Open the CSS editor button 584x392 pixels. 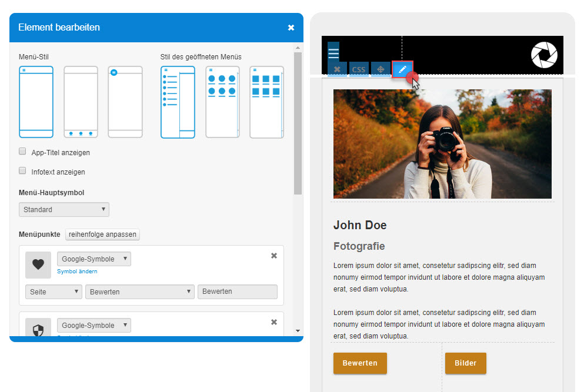[x=359, y=69]
